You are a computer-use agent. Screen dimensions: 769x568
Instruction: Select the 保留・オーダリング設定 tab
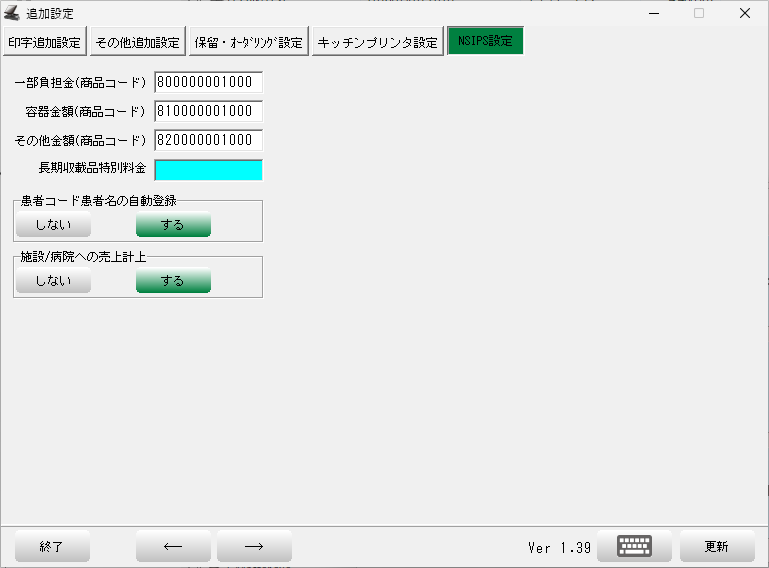coord(248,42)
